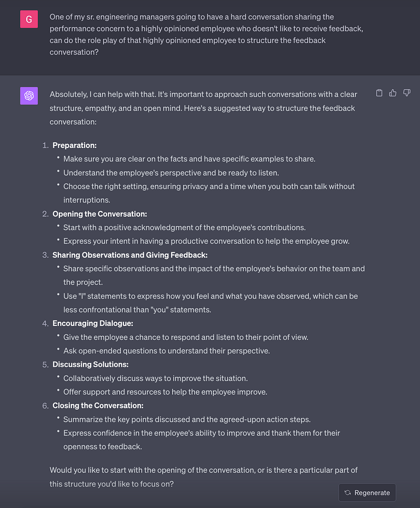Click the Regenerate button
This screenshot has height=508, width=420.
[367, 492]
